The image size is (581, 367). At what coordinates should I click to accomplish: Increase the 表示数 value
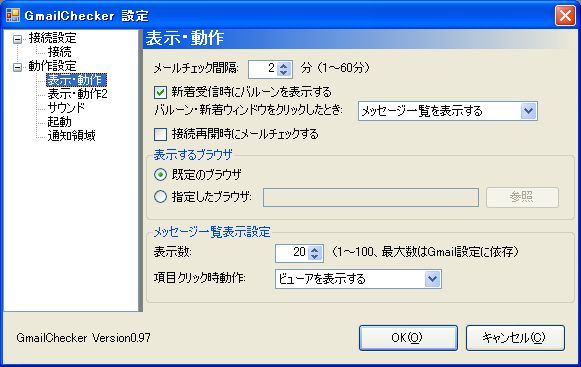[x=315, y=250]
